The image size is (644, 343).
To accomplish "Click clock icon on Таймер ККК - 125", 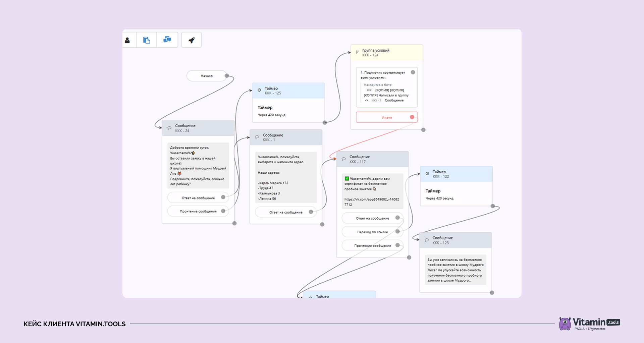I will pyautogui.click(x=259, y=90).
